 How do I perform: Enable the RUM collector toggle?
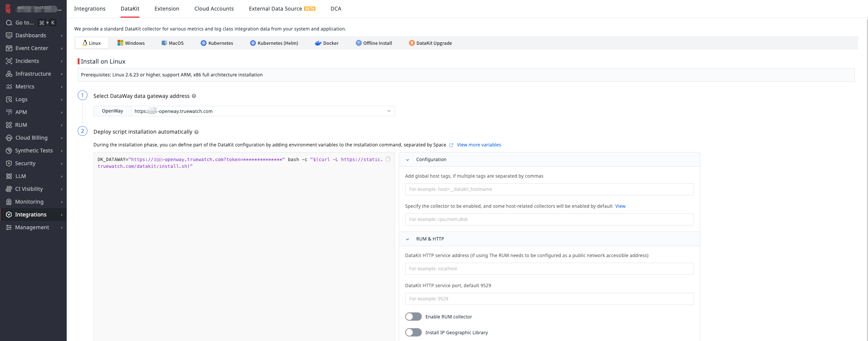pos(413,317)
